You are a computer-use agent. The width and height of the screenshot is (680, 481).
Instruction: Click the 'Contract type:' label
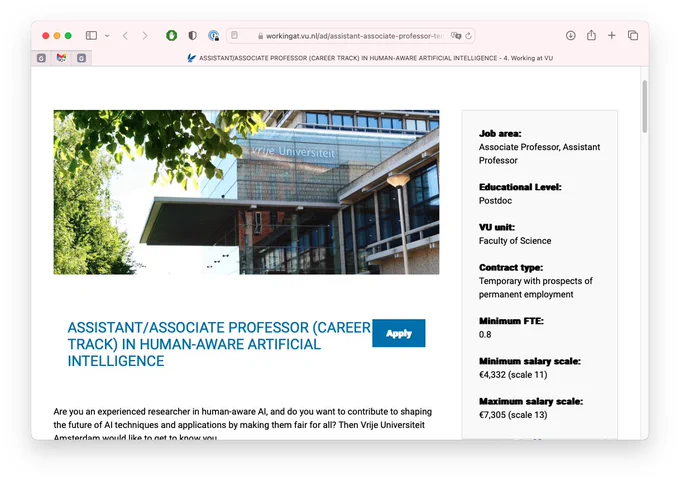click(x=511, y=267)
